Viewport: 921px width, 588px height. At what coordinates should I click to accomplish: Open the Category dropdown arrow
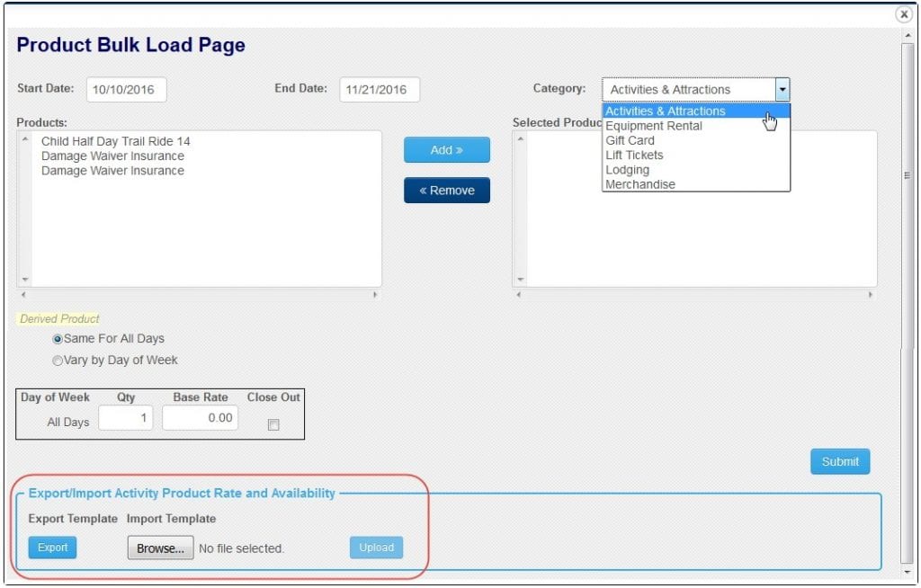point(782,89)
